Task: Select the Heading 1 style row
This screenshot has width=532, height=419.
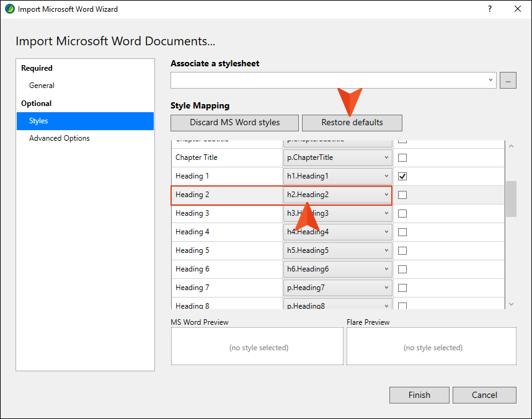Action: coord(227,176)
